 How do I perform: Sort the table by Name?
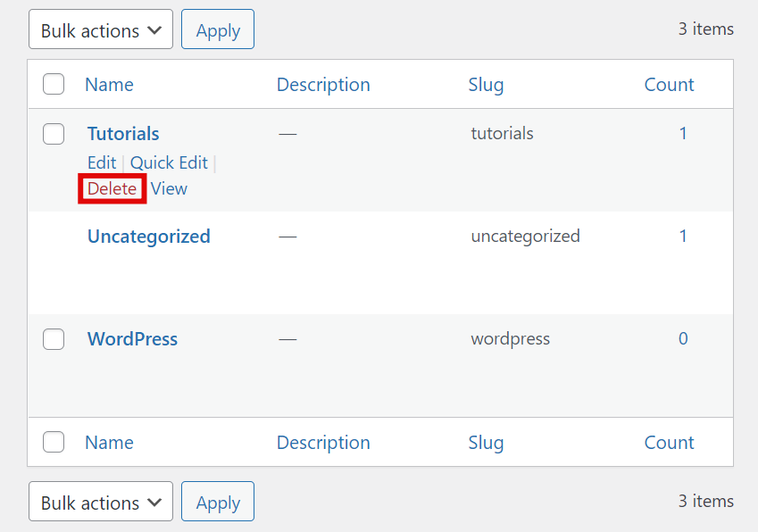pyautogui.click(x=109, y=83)
